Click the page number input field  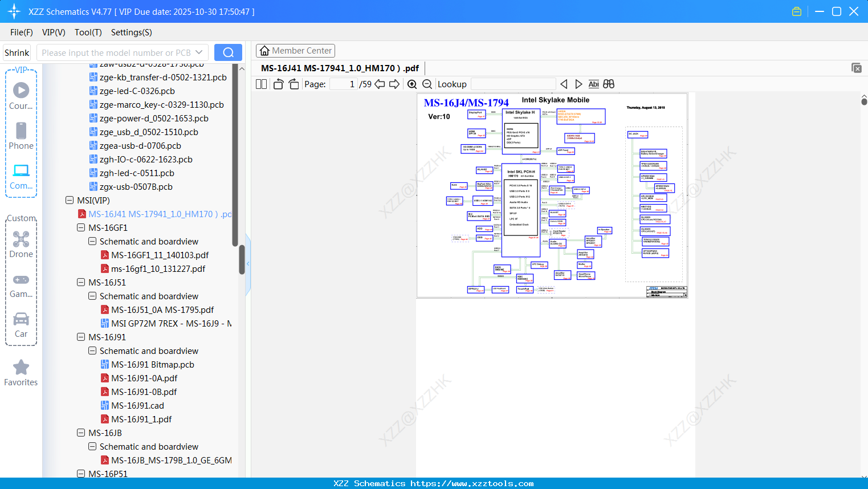[344, 84]
